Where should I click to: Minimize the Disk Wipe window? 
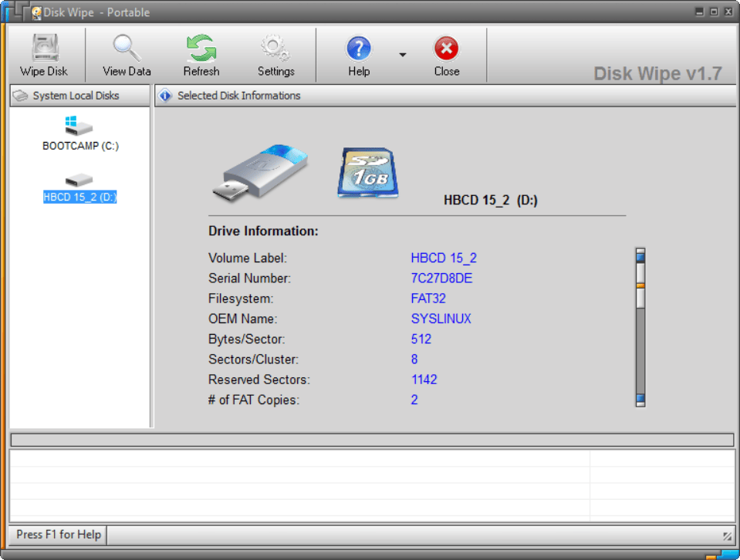[699, 12]
